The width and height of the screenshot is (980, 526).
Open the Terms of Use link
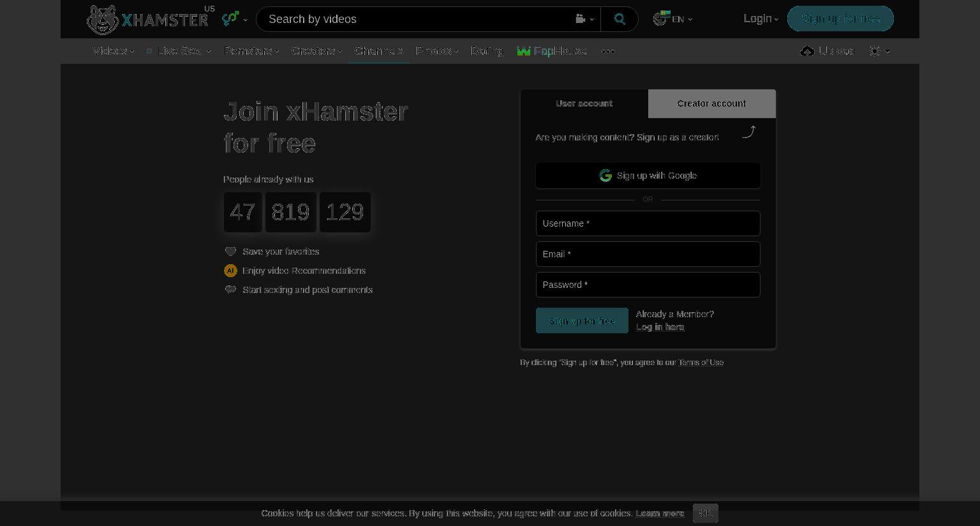[701, 363]
